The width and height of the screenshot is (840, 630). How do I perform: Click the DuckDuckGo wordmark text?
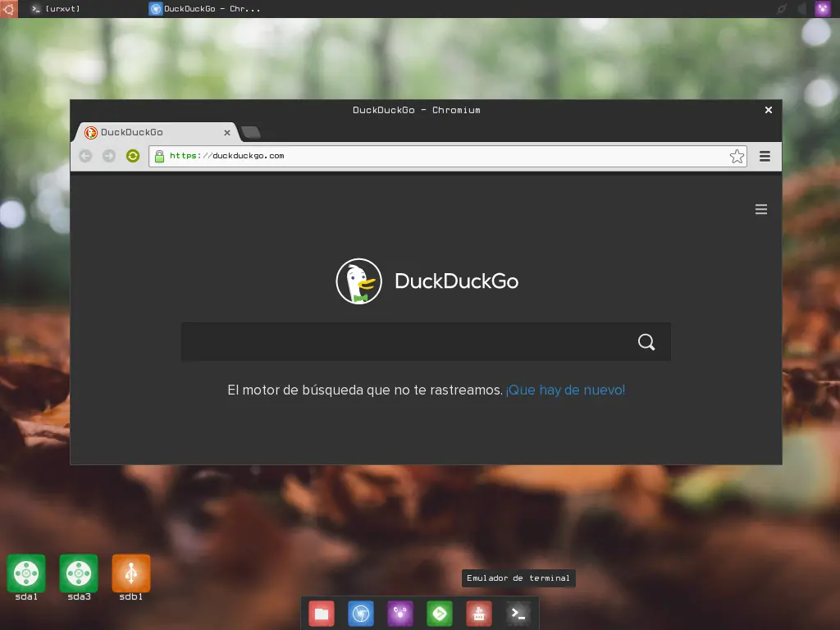(x=456, y=281)
